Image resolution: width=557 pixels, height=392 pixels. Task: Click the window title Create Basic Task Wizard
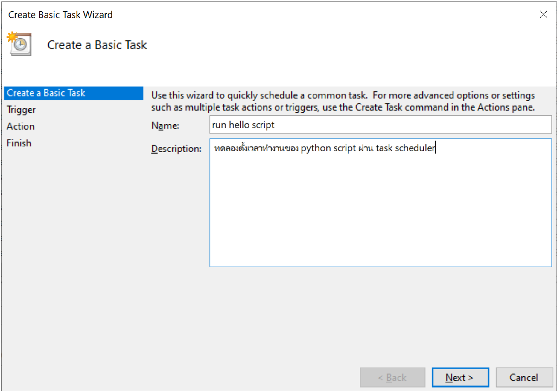[60, 15]
